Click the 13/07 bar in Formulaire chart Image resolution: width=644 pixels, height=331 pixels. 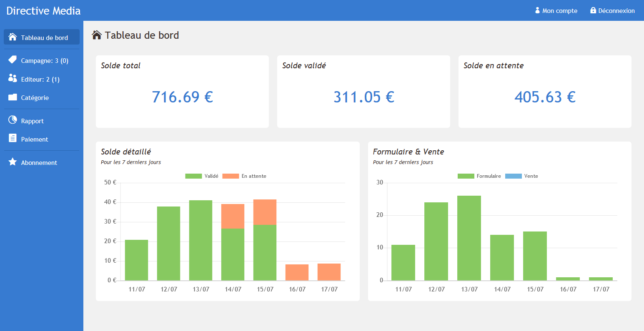469,238
